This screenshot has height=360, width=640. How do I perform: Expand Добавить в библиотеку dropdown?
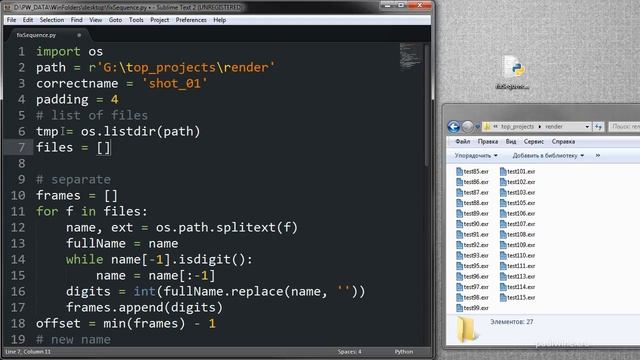coord(548,156)
